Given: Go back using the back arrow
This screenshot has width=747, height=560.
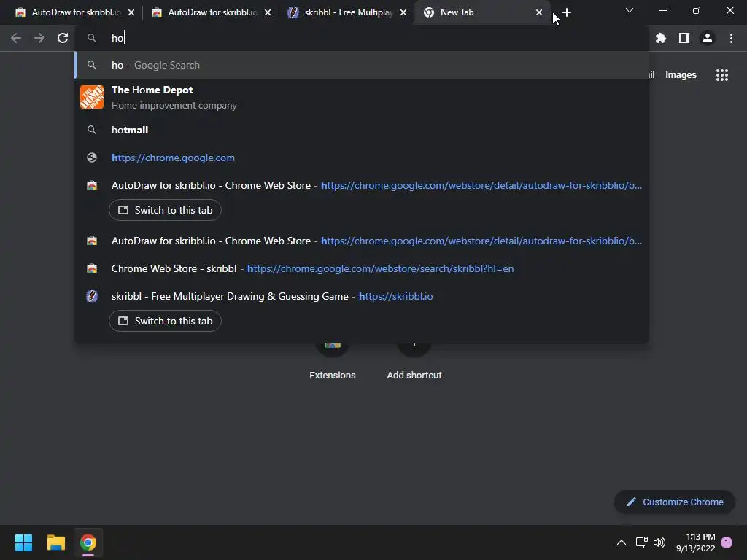Looking at the screenshot, I should point(16,38).
